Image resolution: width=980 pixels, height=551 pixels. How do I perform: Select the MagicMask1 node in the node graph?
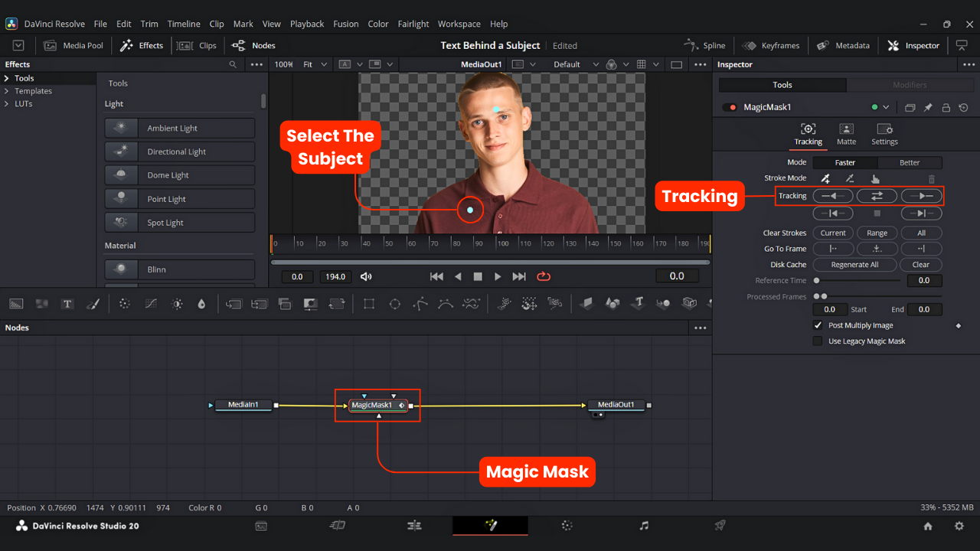[375, 405]
